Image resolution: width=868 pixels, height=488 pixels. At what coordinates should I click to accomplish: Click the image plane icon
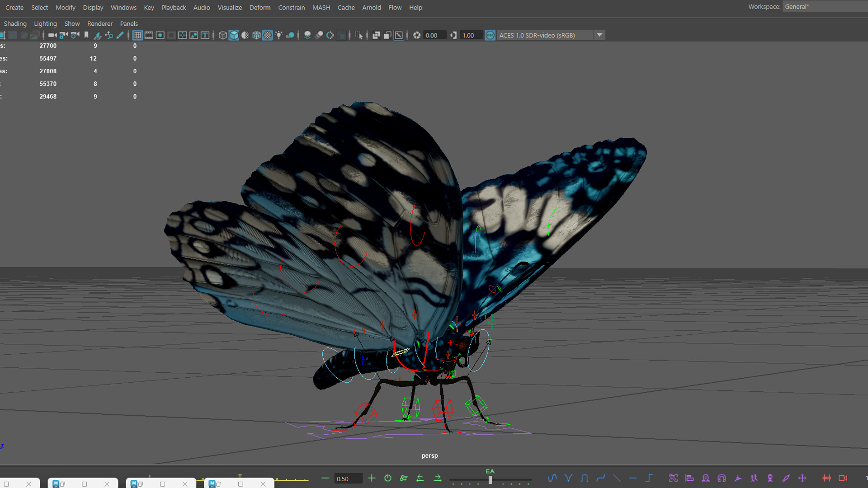[x=98, y=35]
